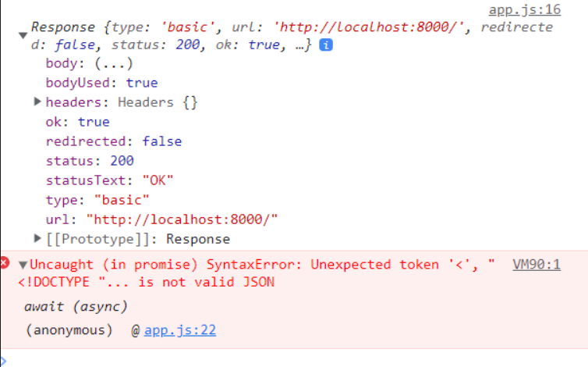The image size is (588, 367).
Task: Click the console prompt chevron
Action: click(4, 362)
